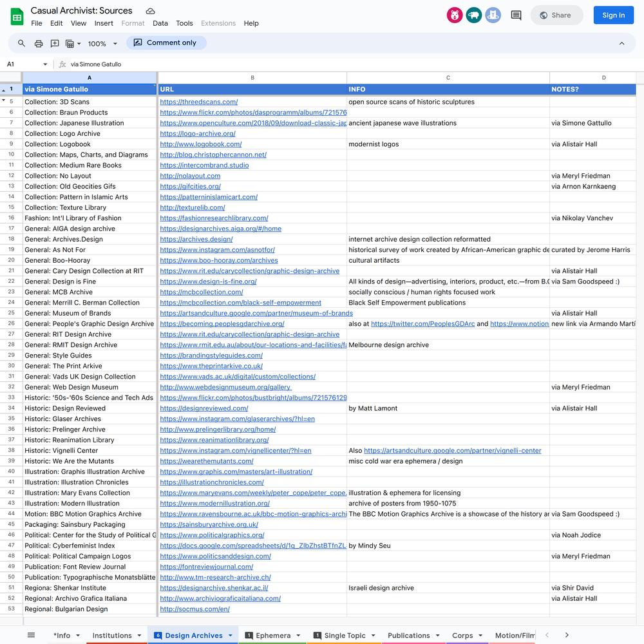Switch to the Institutions sheet tab
Screen dimensions: 644x644
pyautogui.click(x=111, y=636)
